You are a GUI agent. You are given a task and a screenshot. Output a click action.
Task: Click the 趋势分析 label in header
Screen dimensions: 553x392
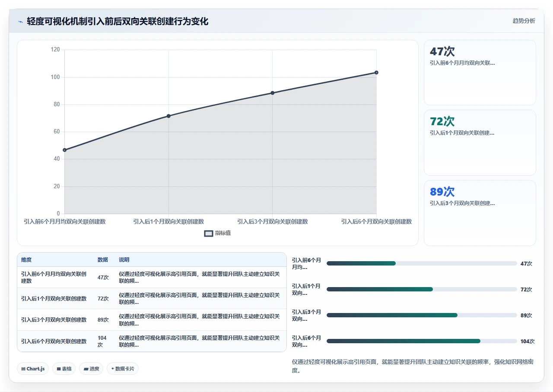(x=524, y=21)
